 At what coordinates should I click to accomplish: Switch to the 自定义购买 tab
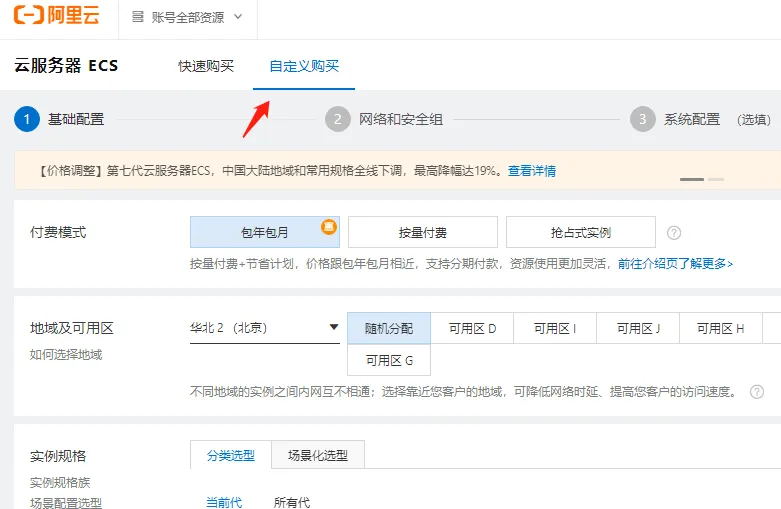coord(304,66)
